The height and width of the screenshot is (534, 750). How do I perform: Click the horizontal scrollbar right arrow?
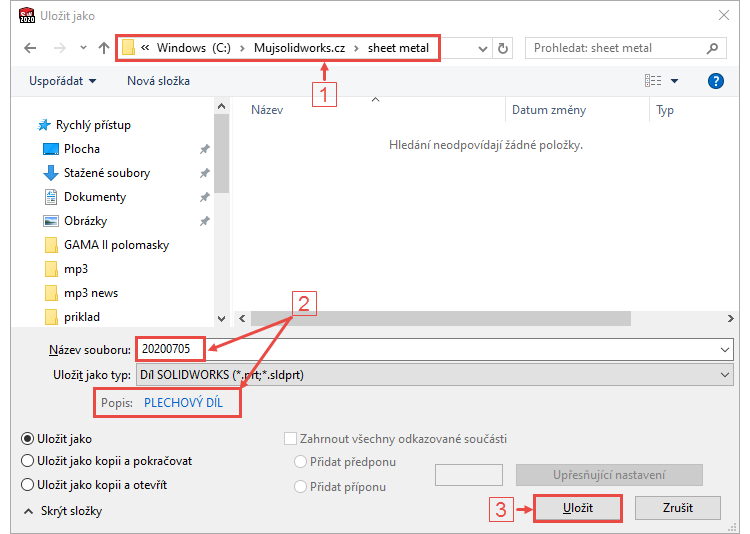[x=730, y=319]
